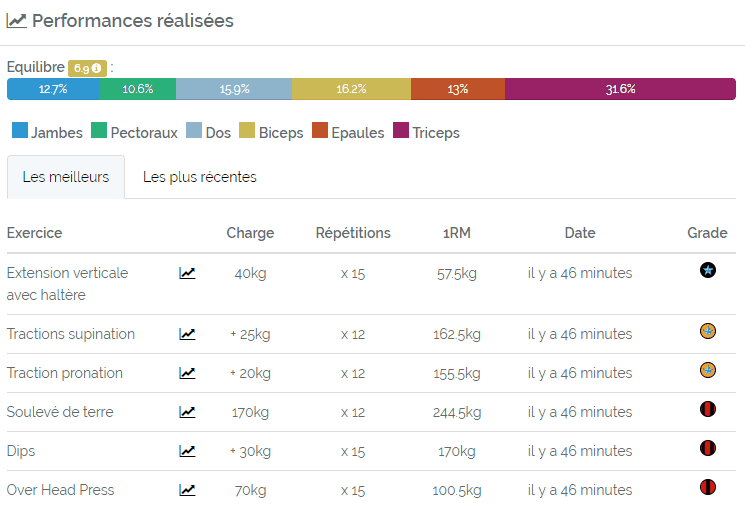Image resolution: width=745 pixels, height=508 pixels.
Task: Click the black star grade badge
Action: tap(708, 270)
